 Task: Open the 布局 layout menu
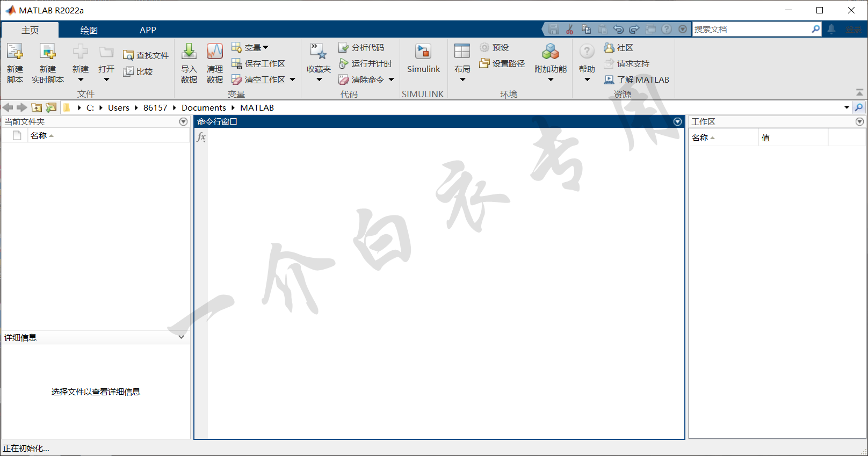click(x=462, y=63)
